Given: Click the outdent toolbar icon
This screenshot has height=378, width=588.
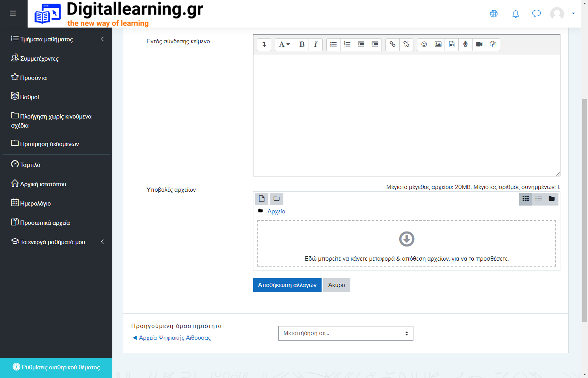Looking at the screenshot, I should click(361, 44).
